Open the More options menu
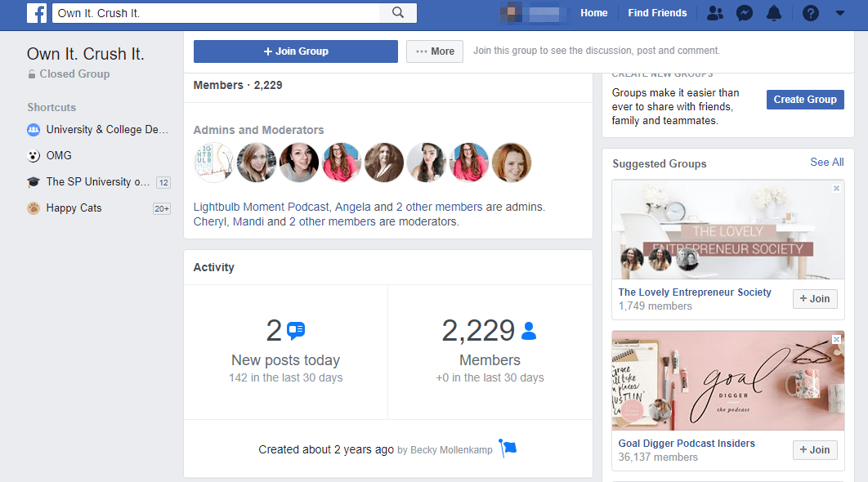Image resolution: width=868 pixels, height=482 pixels. pyautogui.click(x=435, y=51)
